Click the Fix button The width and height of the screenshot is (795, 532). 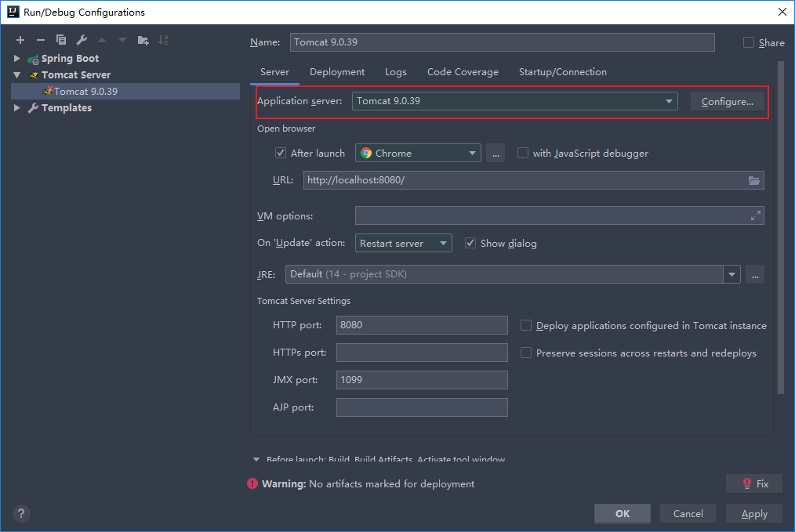pos(754,484)
